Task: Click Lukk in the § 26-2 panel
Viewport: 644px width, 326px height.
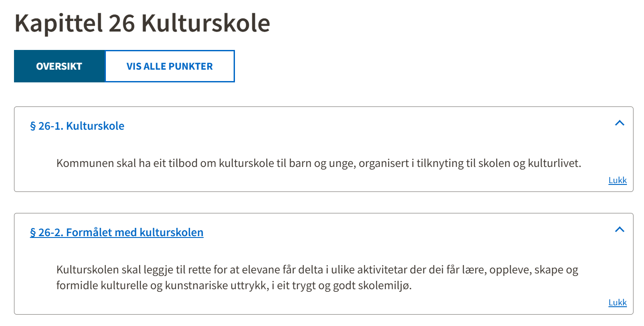Action: 617,302
